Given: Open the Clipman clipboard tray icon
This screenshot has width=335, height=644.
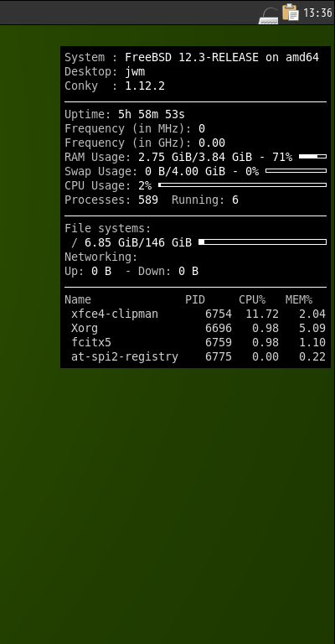Looking at the screenshot, I should click(x=291, y=12).
